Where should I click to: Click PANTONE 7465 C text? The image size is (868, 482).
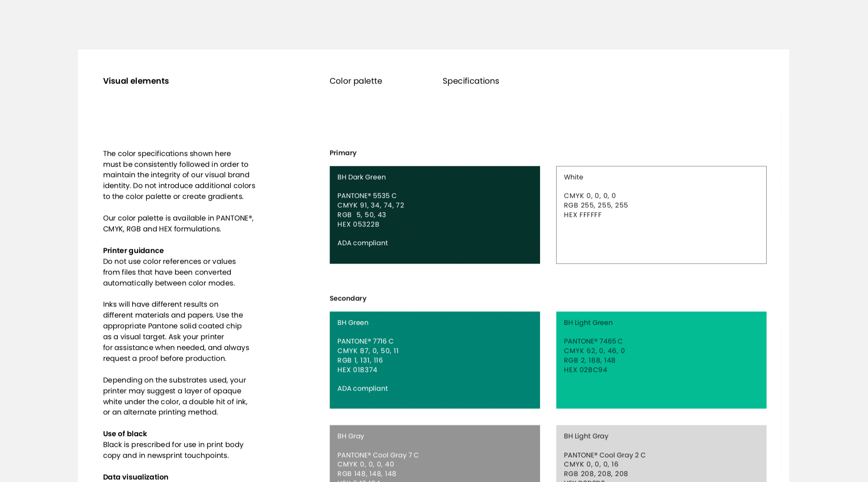593,341
